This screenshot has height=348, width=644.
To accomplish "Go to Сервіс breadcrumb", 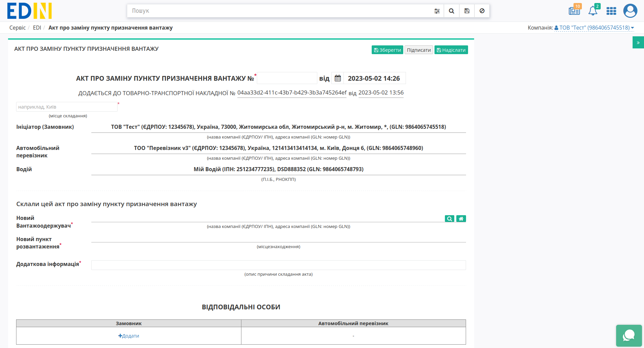I will pyautogui.click(x=17, y=28).
